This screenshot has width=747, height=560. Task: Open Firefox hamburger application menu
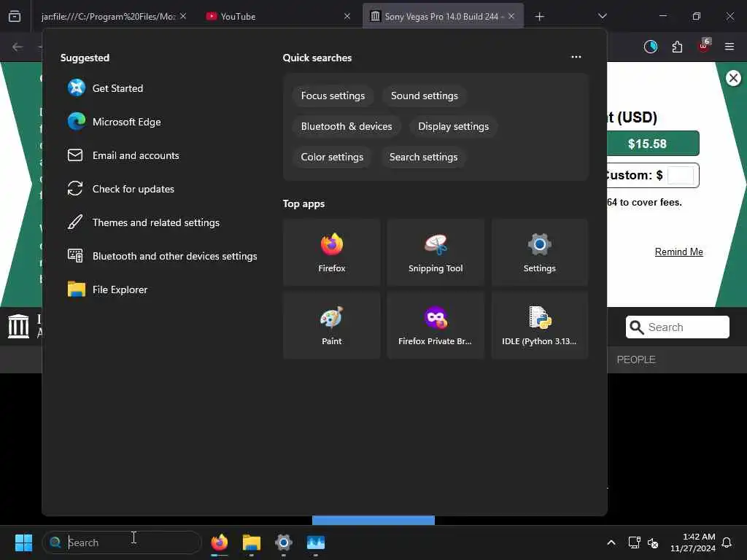click(729, 47)
